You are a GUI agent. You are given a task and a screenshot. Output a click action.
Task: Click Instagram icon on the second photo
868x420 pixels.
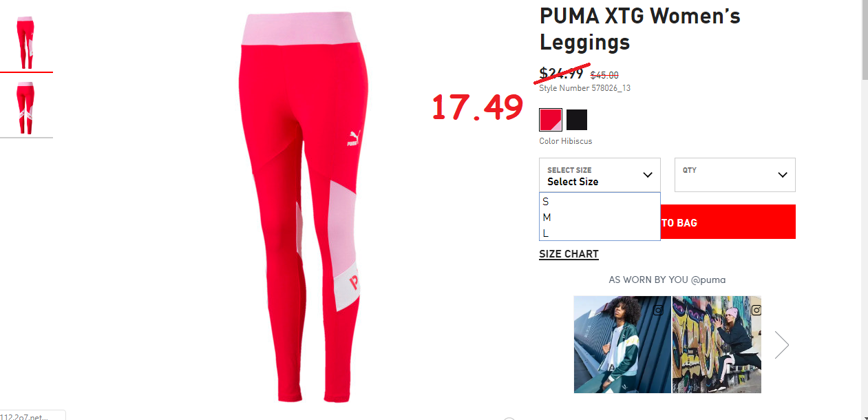(756, 310)
